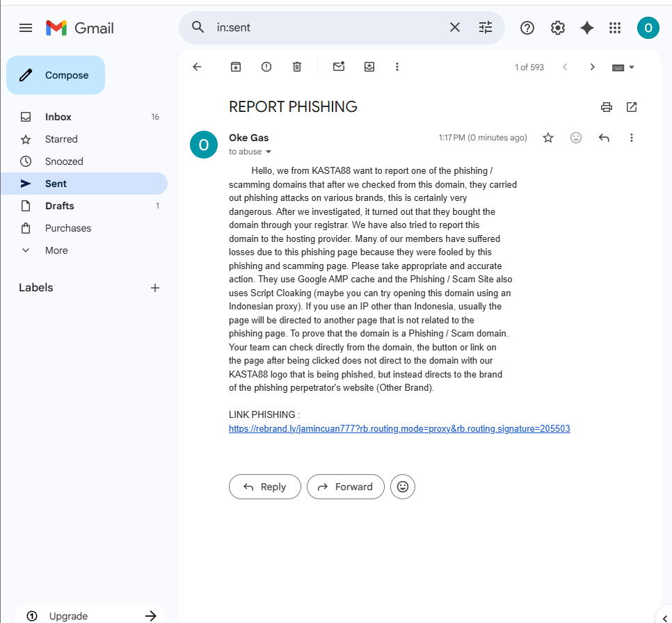Select the Sent folder
The height and width of the screenshot is (623, 672).
tap(84, 184)
